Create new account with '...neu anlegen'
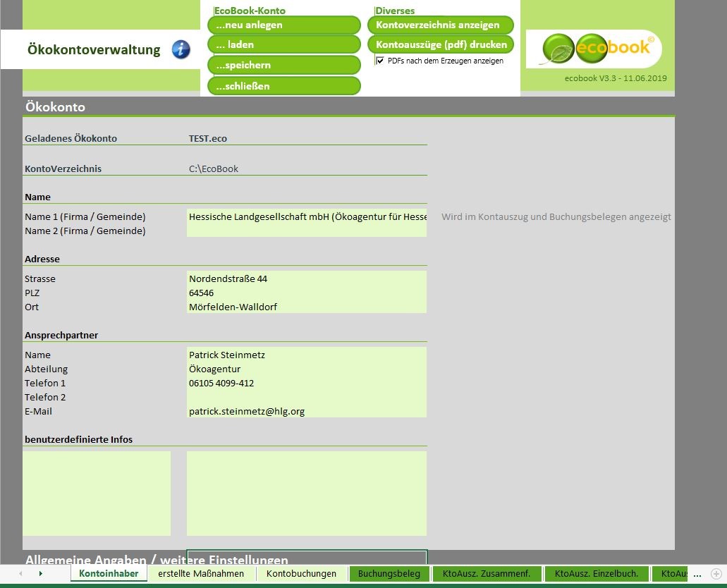 tap(283, 25)
